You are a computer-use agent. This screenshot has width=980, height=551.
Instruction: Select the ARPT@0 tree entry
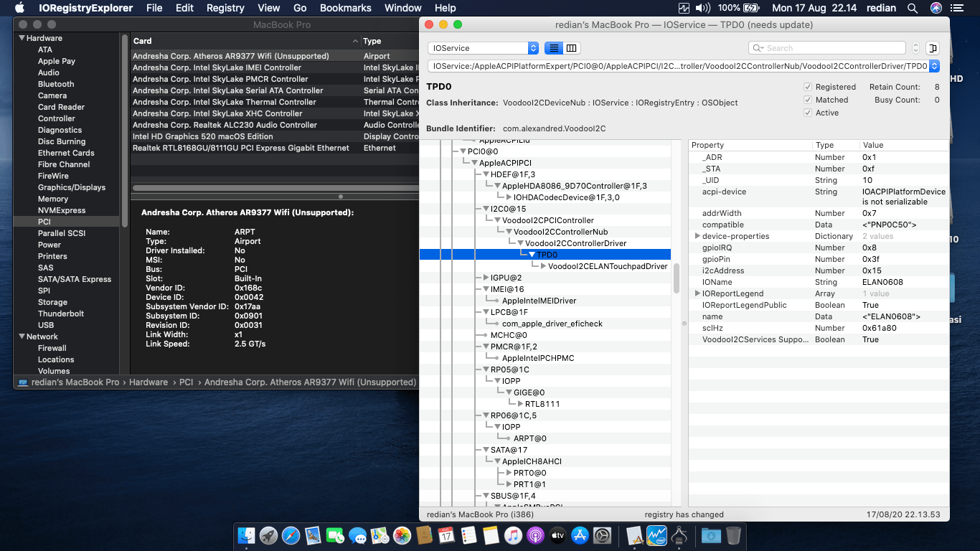pos(530,438)
